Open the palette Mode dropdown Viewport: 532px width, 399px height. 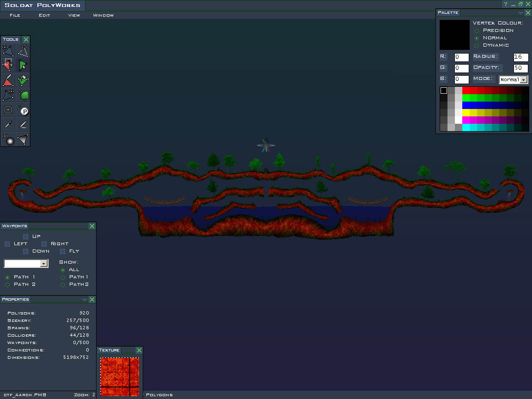tap(523, 79)
